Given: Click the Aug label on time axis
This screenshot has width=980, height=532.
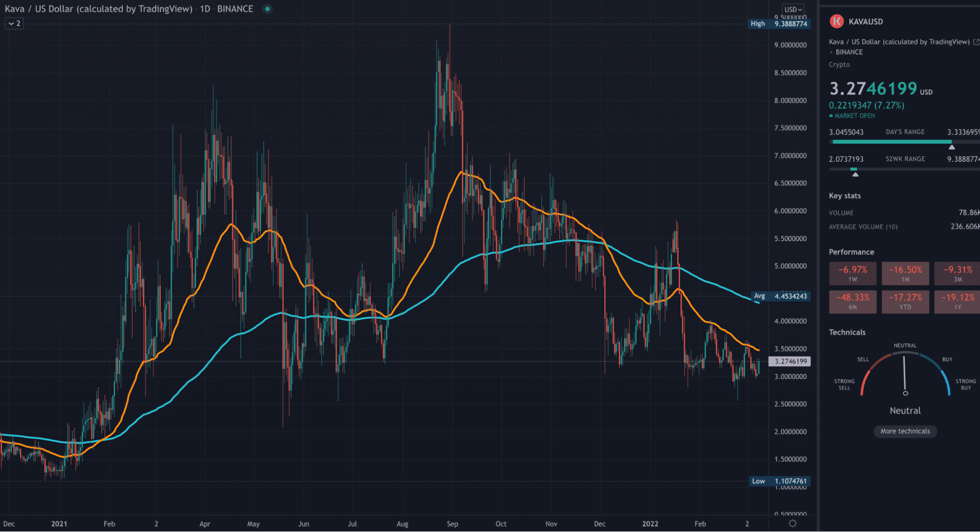Looking at the screenshot, I should click(402, 524).
